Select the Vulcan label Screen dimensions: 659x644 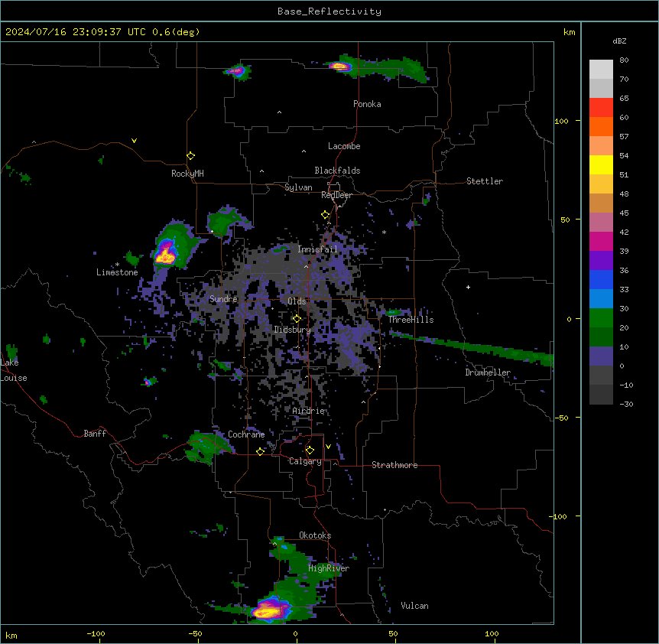(415, 606)
